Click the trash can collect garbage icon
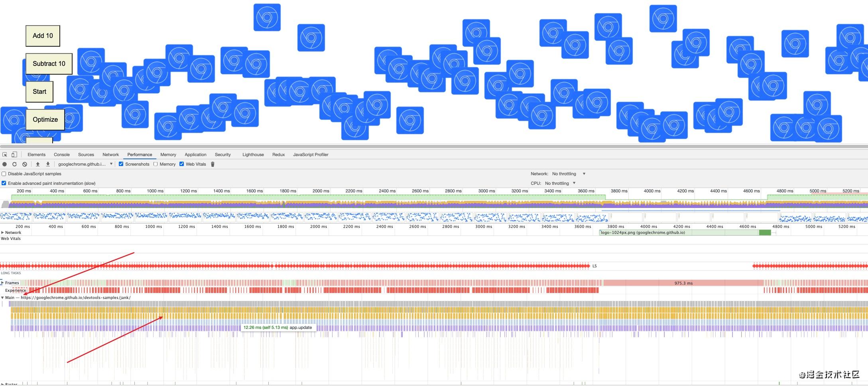Viewport: 868px width, 386px height. pyautogui.click(x=213, y=164)
